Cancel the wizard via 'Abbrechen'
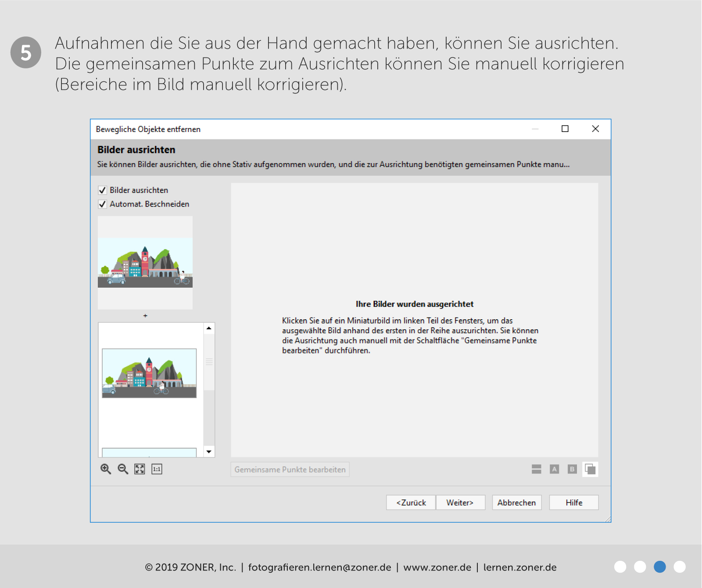Viewport: 702px width, 588px height. coord(516,502)
